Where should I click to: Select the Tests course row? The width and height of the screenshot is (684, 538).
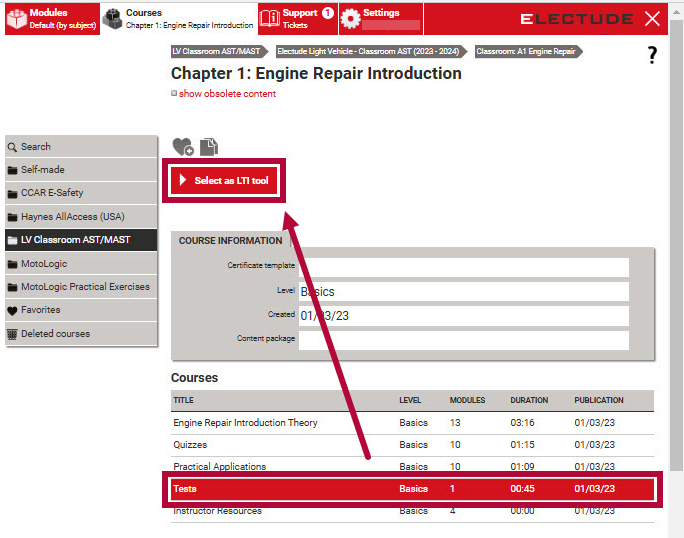coord(412,489)
